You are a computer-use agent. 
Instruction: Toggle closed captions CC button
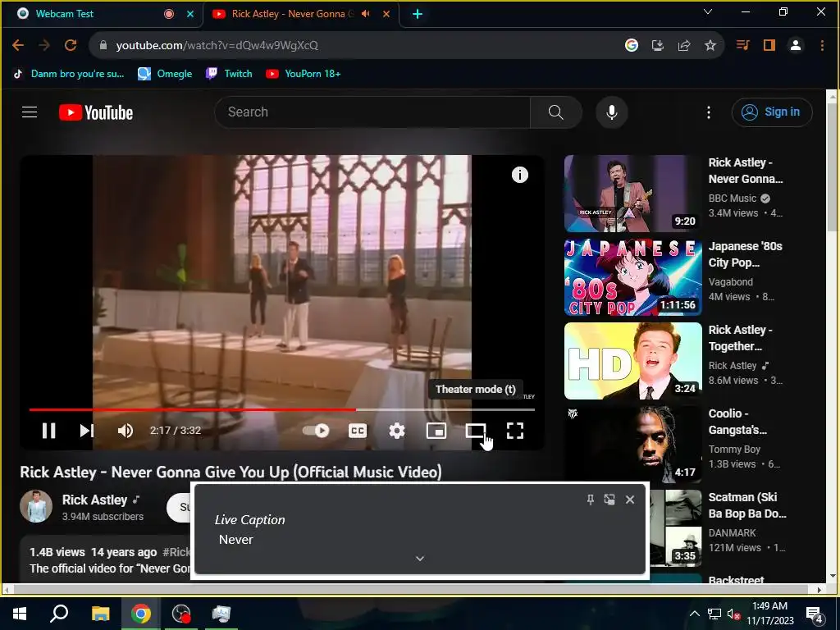tap(358, 431)
